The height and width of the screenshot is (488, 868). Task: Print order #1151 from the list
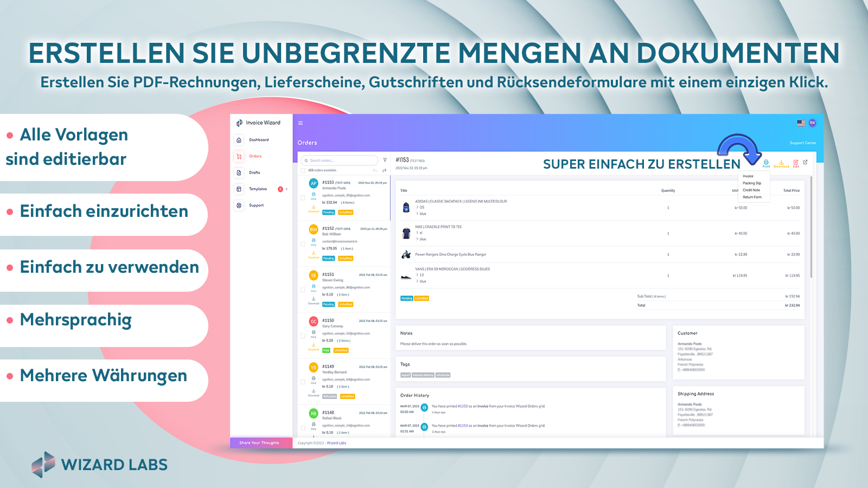click(x=314, y=287)
